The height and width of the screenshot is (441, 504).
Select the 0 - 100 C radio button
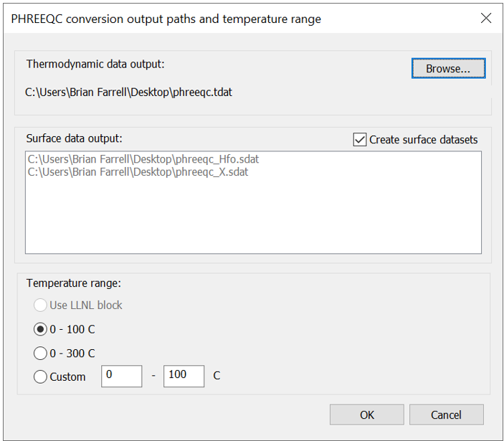pos(40,329)
